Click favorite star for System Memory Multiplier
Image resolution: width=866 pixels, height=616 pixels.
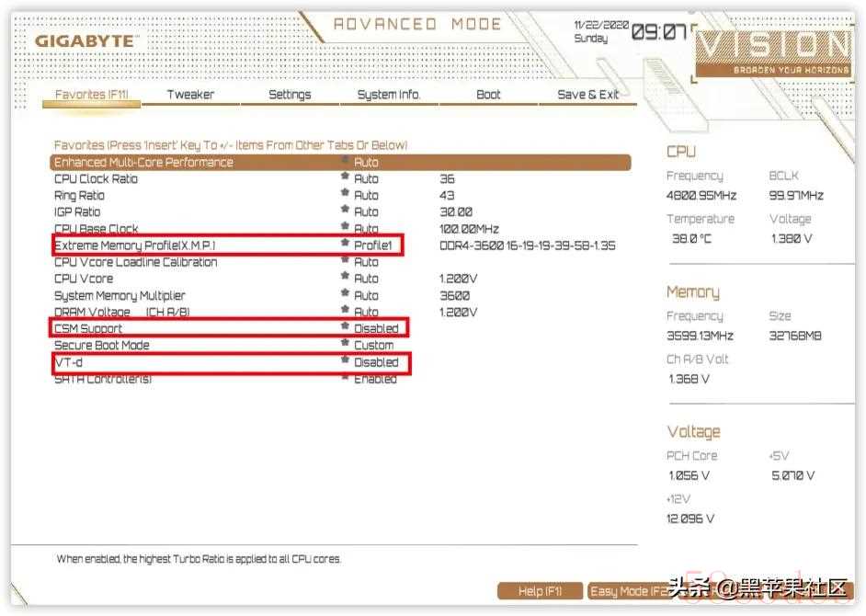pyautogui.click(x=345, y=292)
